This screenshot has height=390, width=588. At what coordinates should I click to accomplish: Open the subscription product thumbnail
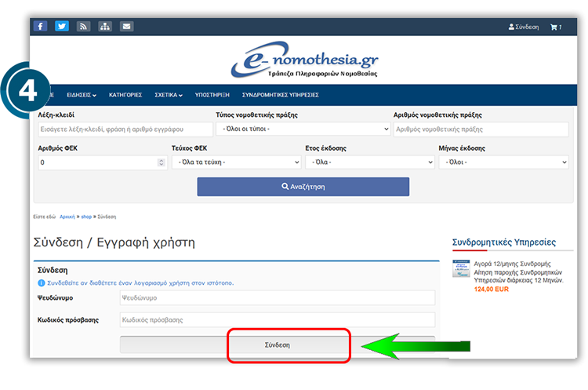[x=461, y=268]
